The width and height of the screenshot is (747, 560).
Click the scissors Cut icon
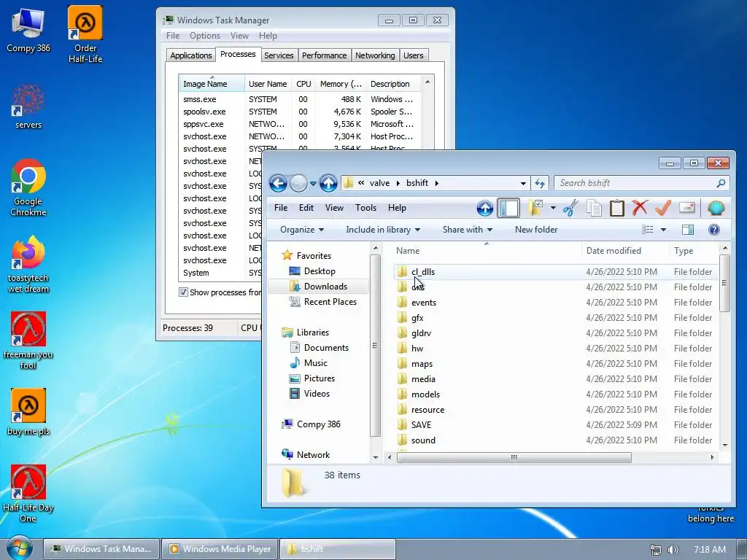(x=570, y=208)
